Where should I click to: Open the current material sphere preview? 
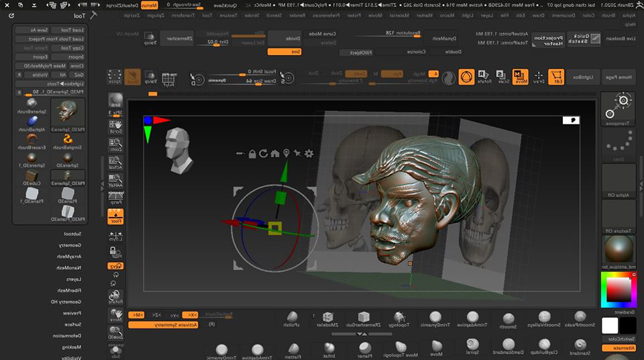click(x=618, y=249)
